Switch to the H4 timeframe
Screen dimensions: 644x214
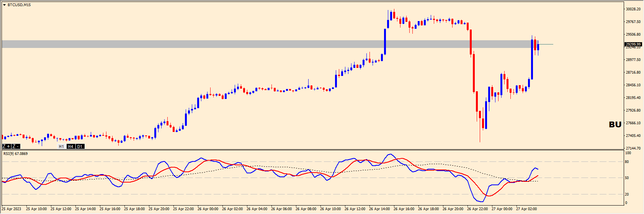[70, 147]
